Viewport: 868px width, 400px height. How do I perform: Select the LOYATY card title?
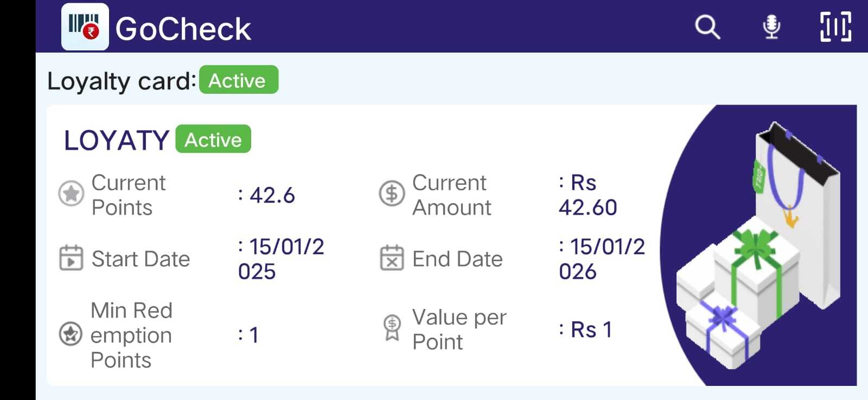point(117,140)
